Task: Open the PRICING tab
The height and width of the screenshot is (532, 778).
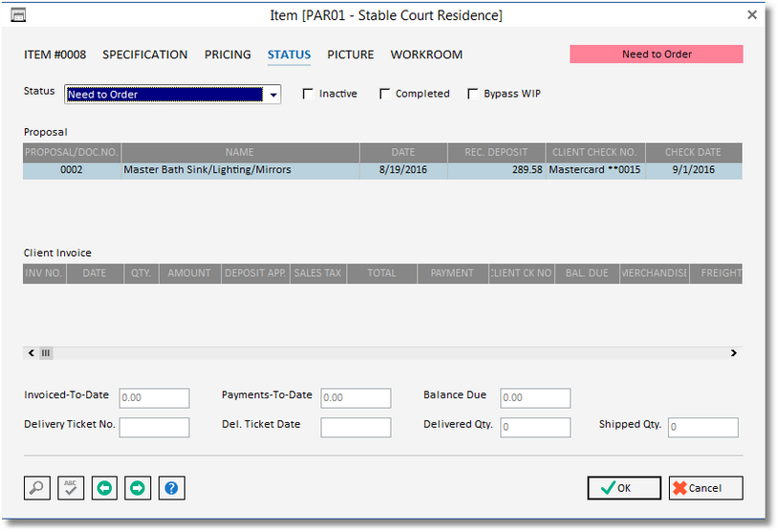Action: [227, 54]
